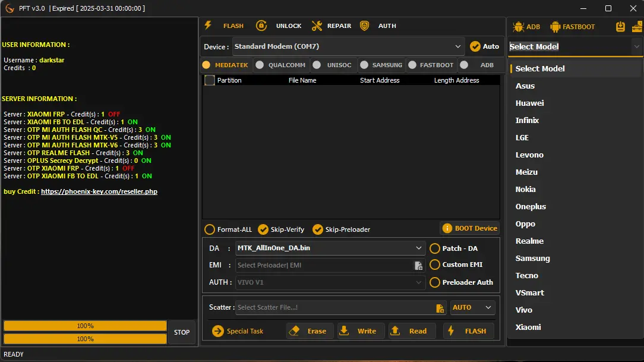Select the ADB radio option in the chipset row
644x362 pixels.
(464, 65)
